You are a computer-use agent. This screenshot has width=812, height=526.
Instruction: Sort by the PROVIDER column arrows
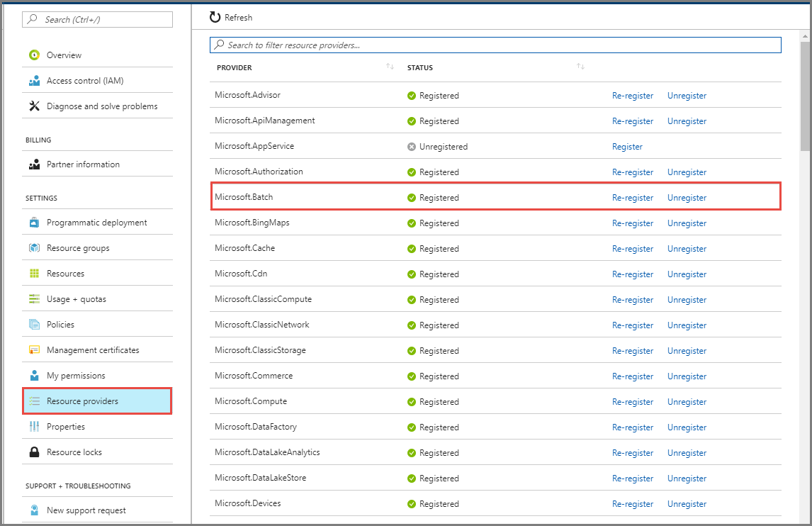click(390, 67)
